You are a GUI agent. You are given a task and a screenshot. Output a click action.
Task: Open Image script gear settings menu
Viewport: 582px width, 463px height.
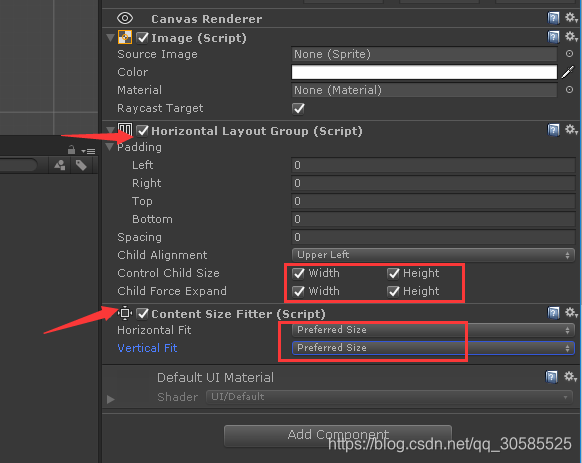coord(571,37)
